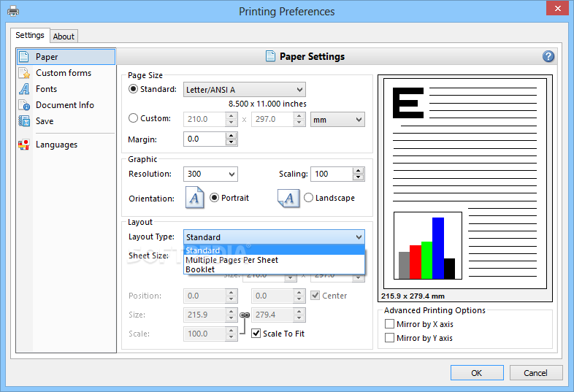Open the Letter/ANSI A page size dropdown
The height and width of the screenshot is (392, 574).
(x=245, y=90)
